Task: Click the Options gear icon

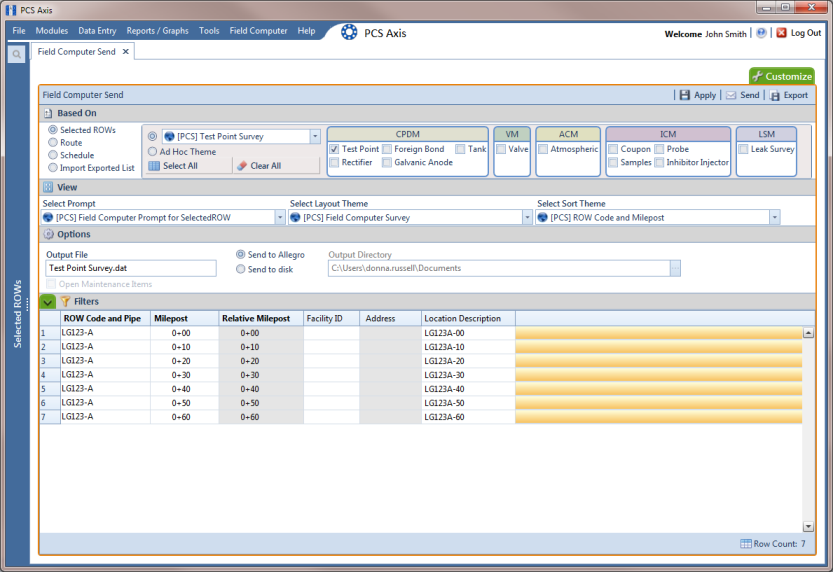Action: click(48, 234)
